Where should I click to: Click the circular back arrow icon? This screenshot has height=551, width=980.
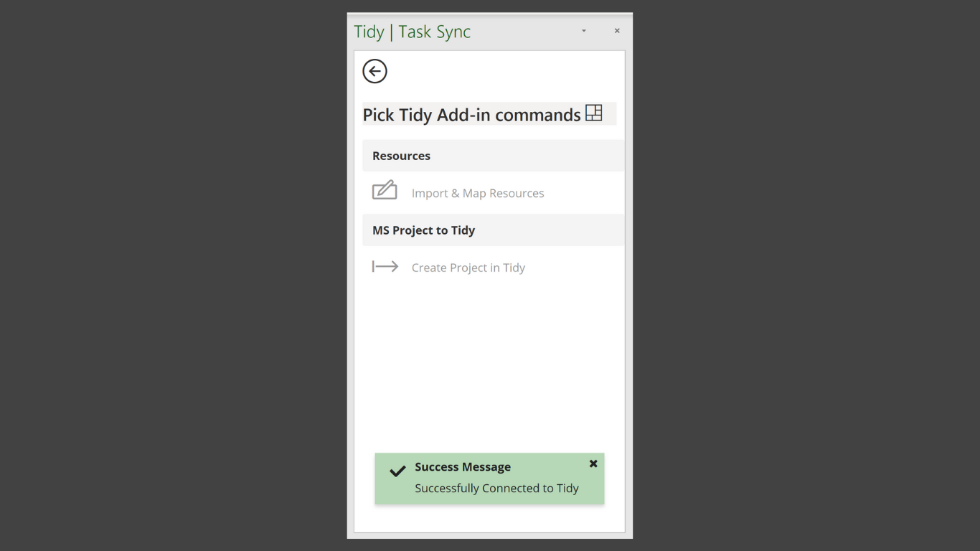click(x=374, y=71)
